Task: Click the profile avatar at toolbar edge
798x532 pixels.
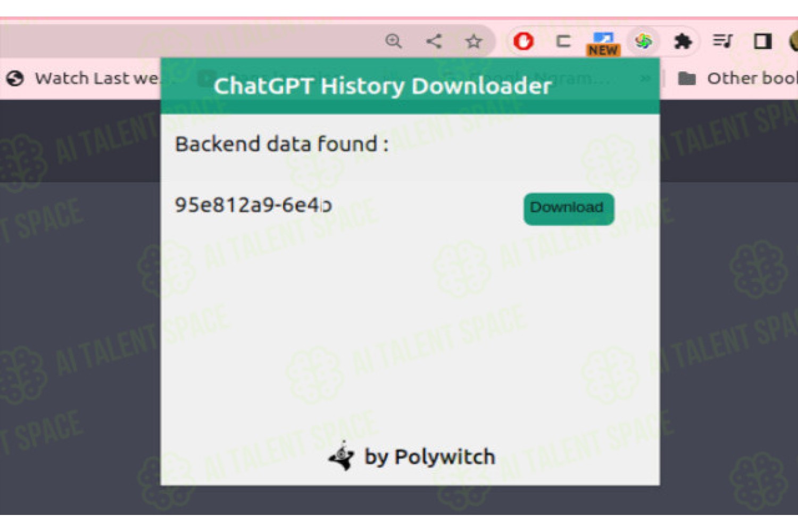Action: 794,41
